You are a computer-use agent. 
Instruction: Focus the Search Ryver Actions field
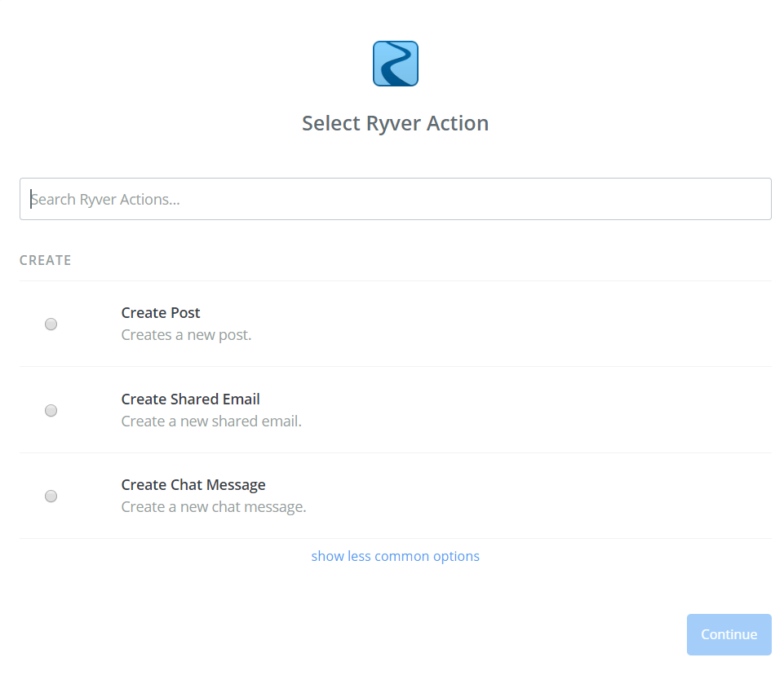click(x=396, y=199)
